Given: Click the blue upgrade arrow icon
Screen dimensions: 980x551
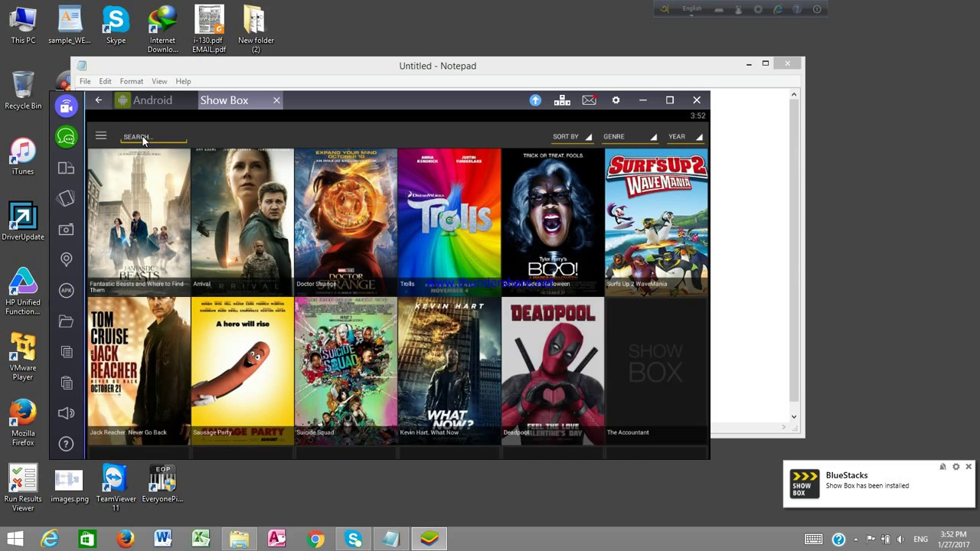Looking at the screenshot, I should click(535, 100).
